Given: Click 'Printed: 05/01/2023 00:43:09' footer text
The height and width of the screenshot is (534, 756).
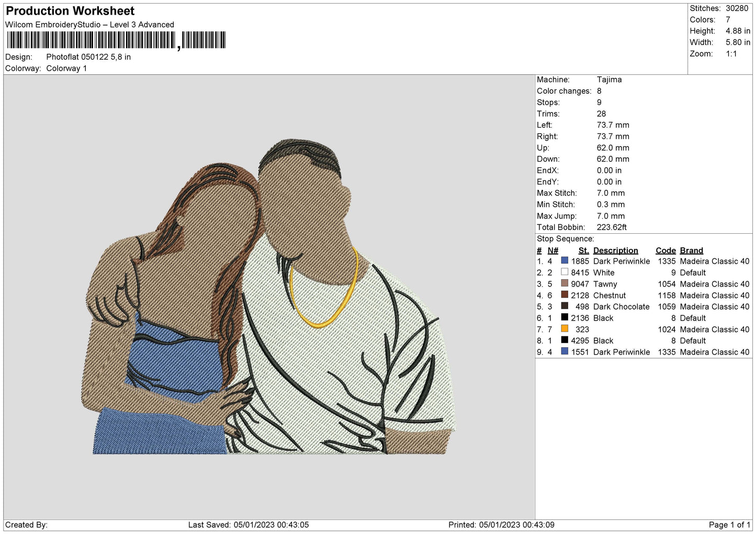Looking at the screenshot, I should [501, 525].
